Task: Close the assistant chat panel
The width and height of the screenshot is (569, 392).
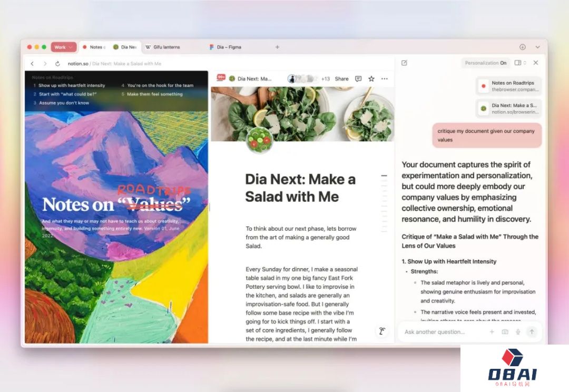Action: click(536, 63)
